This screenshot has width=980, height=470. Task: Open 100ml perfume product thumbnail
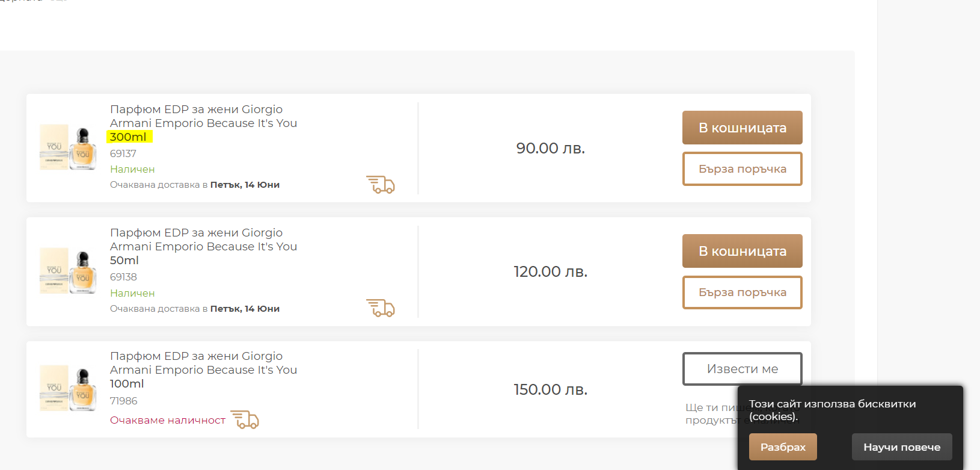point(68,389)
